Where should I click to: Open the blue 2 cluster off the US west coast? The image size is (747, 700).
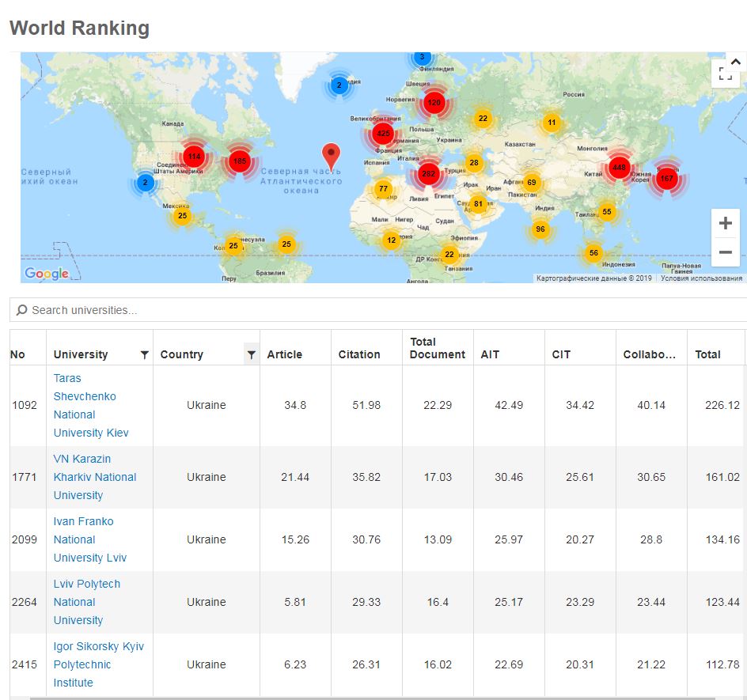tap(146, 183)
